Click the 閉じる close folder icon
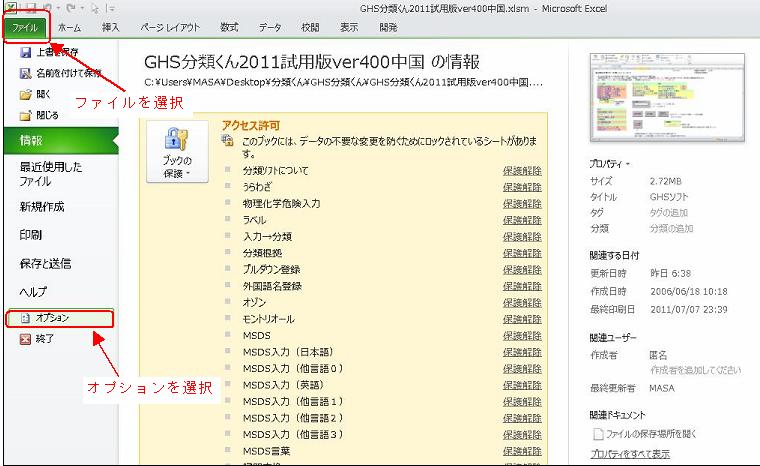 [26, 115]
